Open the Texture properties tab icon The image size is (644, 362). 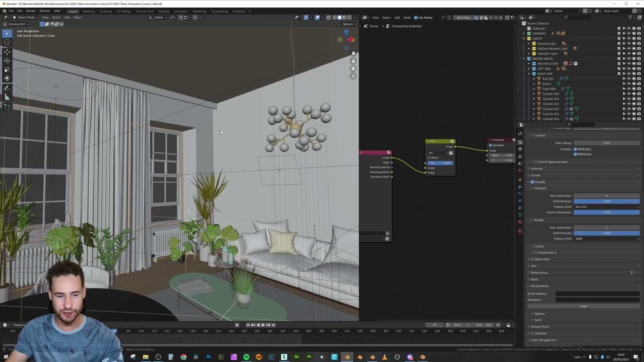click(x=520, y=231)
